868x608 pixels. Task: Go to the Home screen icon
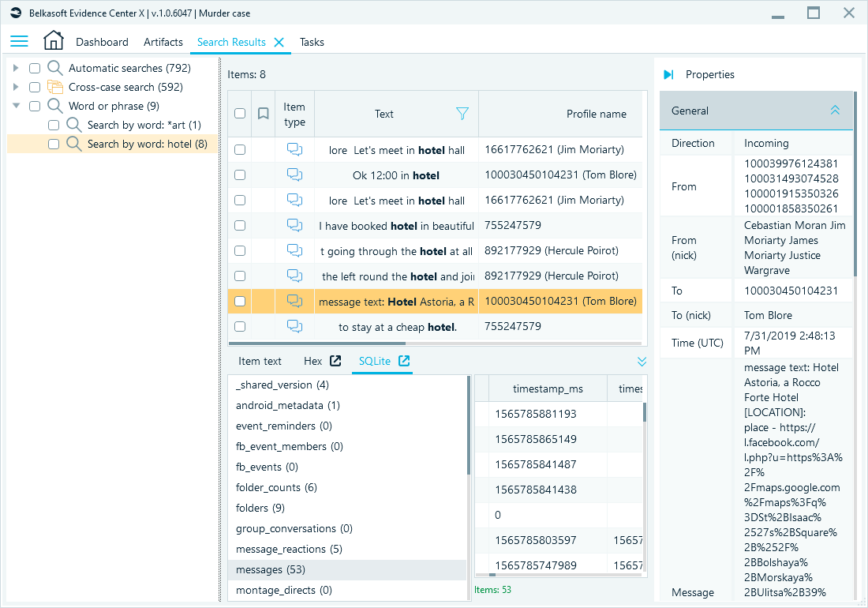[54, 41]
